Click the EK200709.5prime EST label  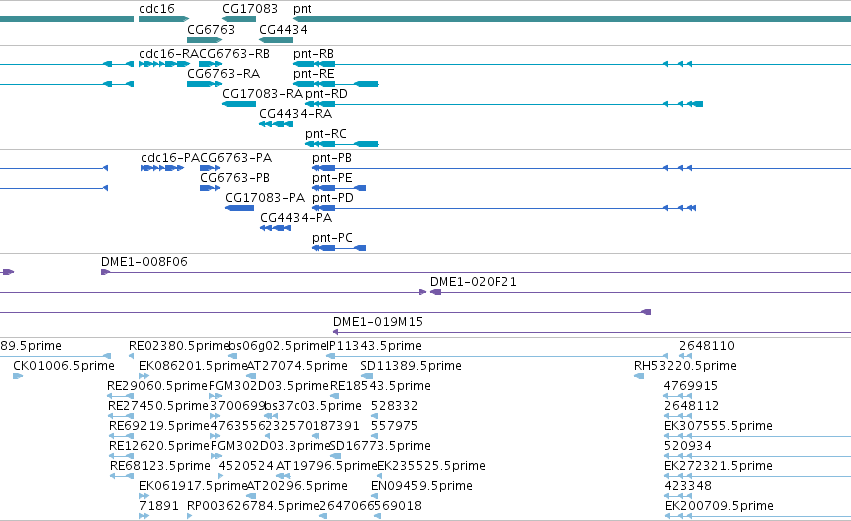719,506
